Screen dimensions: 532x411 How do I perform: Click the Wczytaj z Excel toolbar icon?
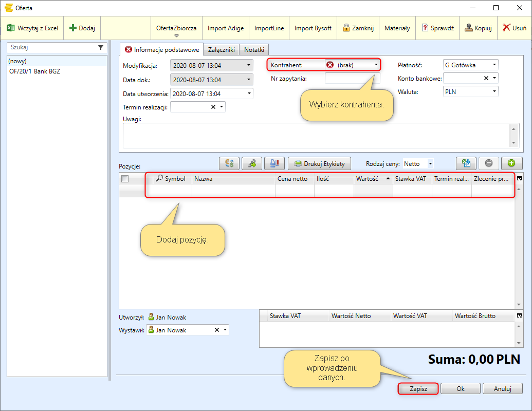tap(11, 28)
